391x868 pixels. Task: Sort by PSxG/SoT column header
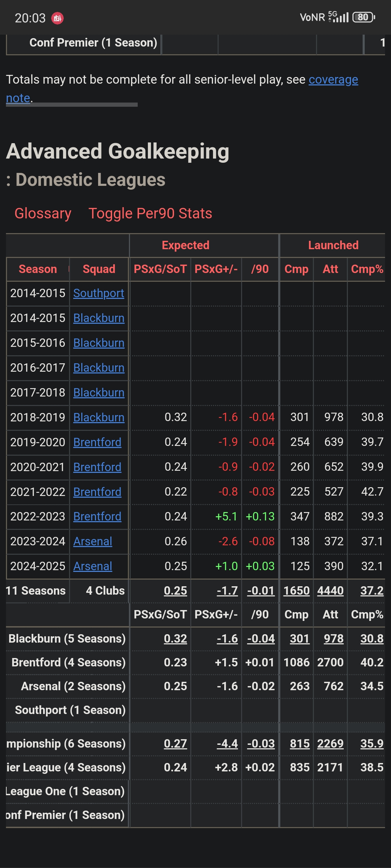[160, 269]
